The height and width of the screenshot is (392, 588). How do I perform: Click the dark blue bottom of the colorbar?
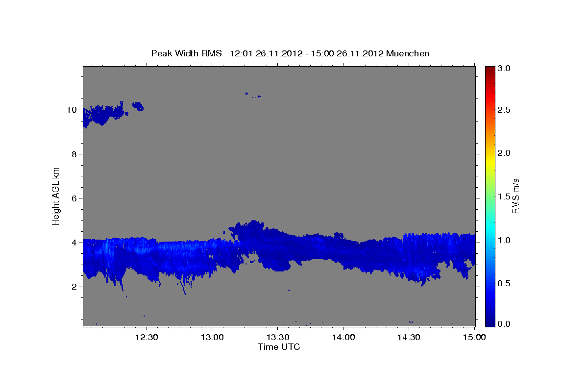pos(490,322)
